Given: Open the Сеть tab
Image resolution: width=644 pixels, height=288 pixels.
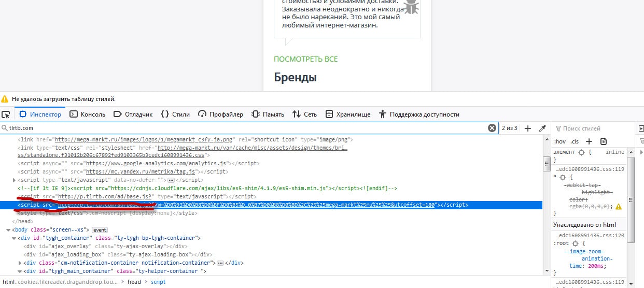Looking at the screenshot, I should 304,114.
